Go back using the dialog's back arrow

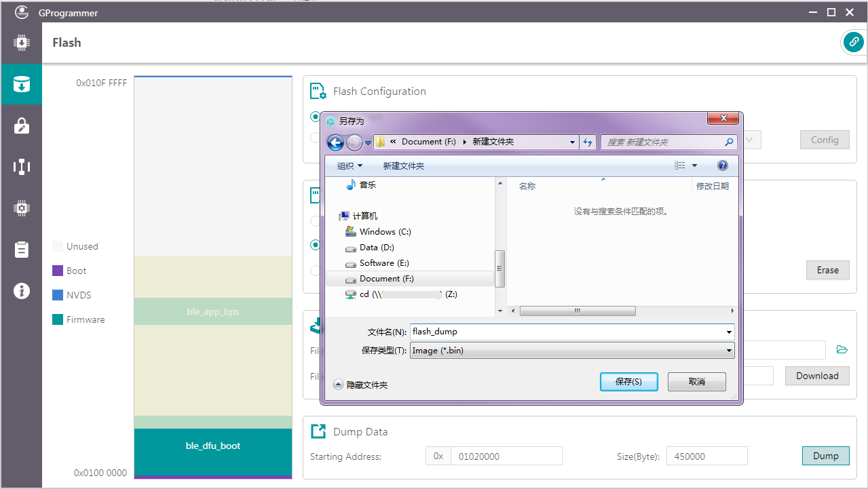(x=335, y=142)
